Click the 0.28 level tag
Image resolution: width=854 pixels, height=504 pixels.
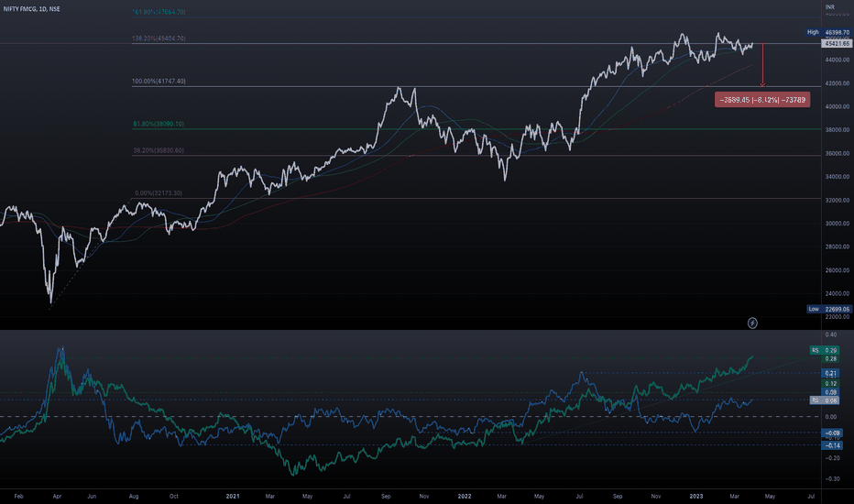(830, 359)
